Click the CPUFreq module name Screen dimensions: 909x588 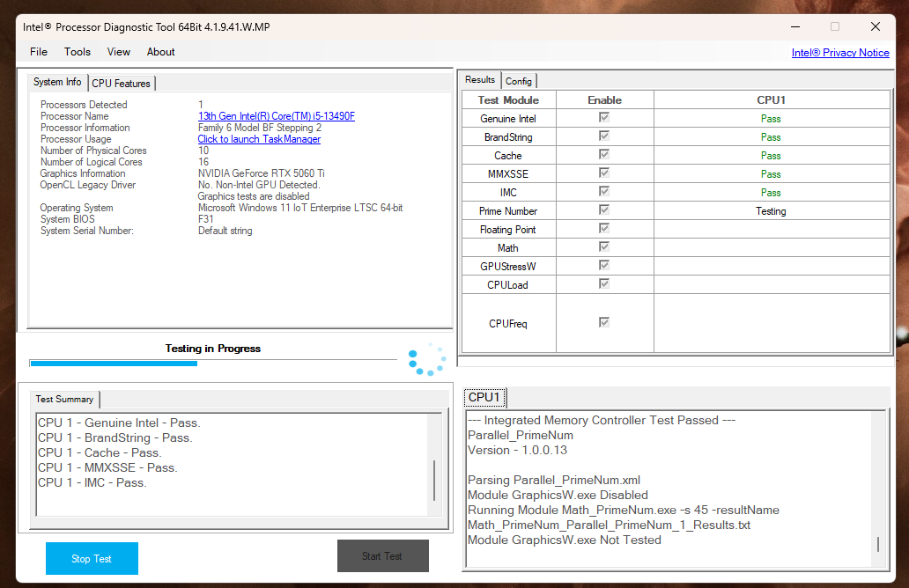click(x=508, y=324)
